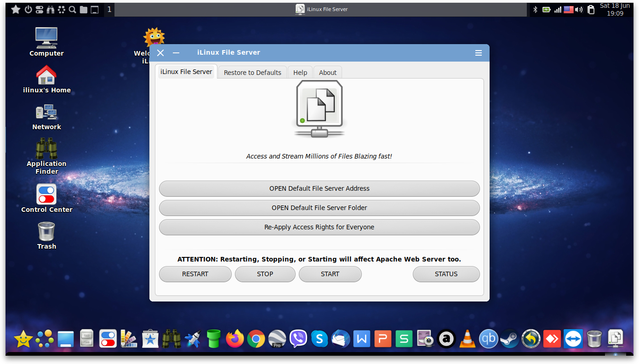Click the file server logo image
Image resolution: width=639 pixels, height=364 pixels.
(x=319, y=109)
